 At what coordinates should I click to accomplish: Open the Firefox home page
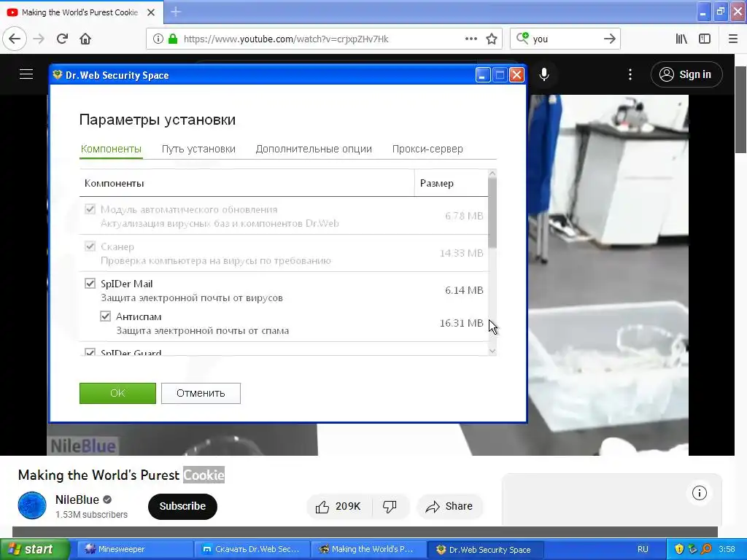(x=85, y=39)
